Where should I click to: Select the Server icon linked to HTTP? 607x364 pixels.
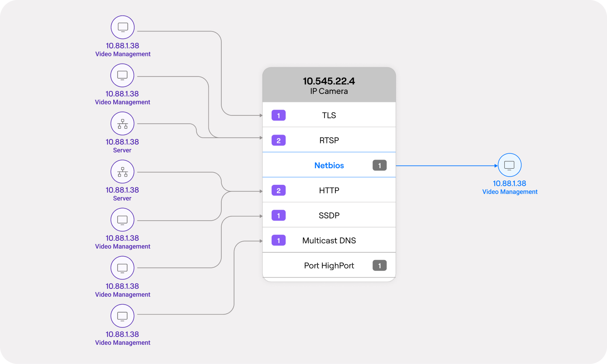[x=122, y=171]
